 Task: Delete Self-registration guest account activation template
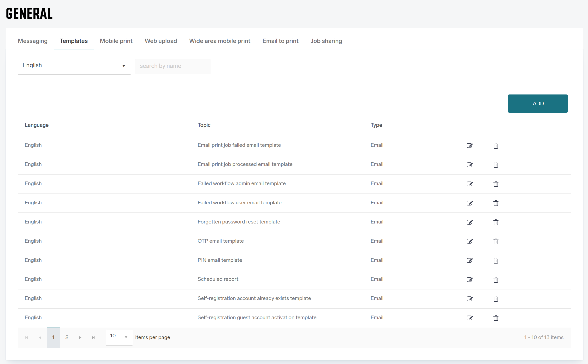pos(496,318)
